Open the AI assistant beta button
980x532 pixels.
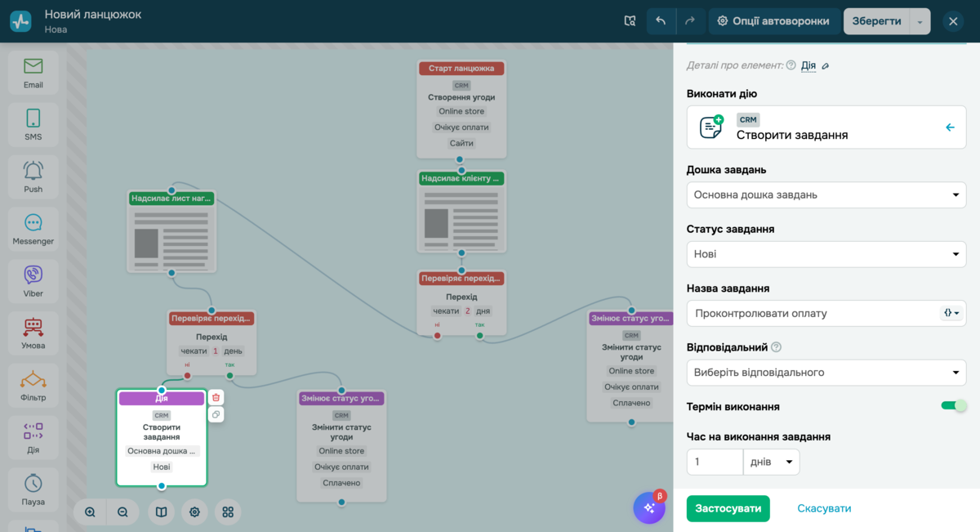(649, 507)
